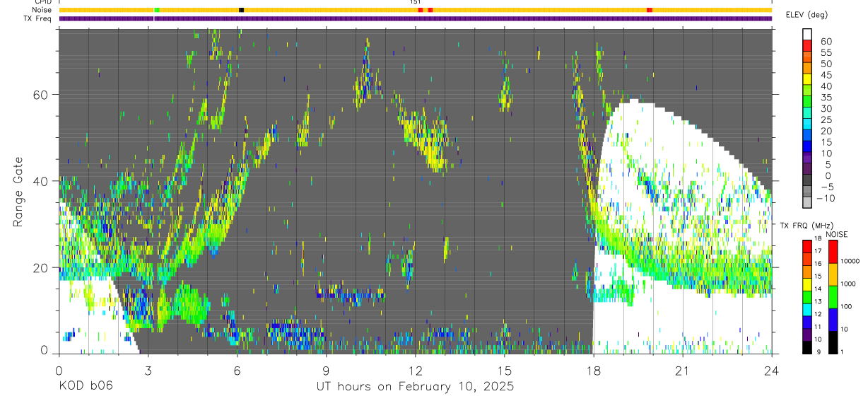Click the TX Freq row label at top left
The image size is (868, 401).
click(x=37, y=18)
